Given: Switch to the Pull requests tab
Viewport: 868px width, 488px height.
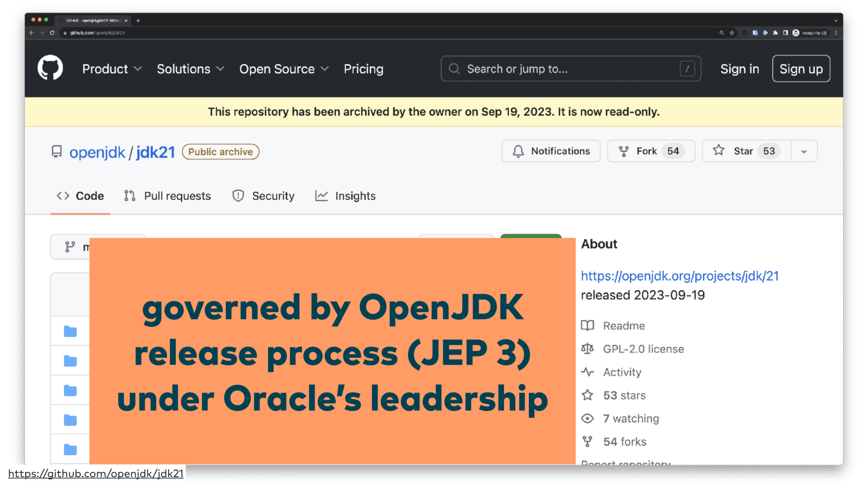Looking at the screenshot, I should pos(167,196).
